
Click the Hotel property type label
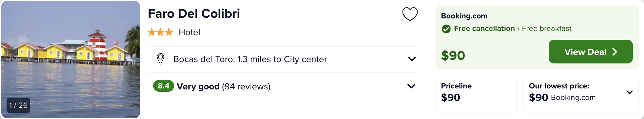[190, 32]
